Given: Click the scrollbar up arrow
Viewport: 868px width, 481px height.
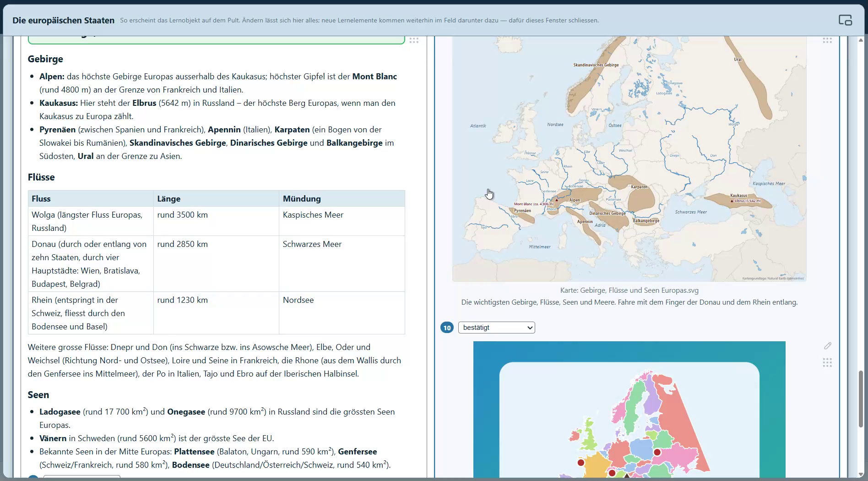Looking at the screenshot, I should pyautogui.click(x=861, y=40).
